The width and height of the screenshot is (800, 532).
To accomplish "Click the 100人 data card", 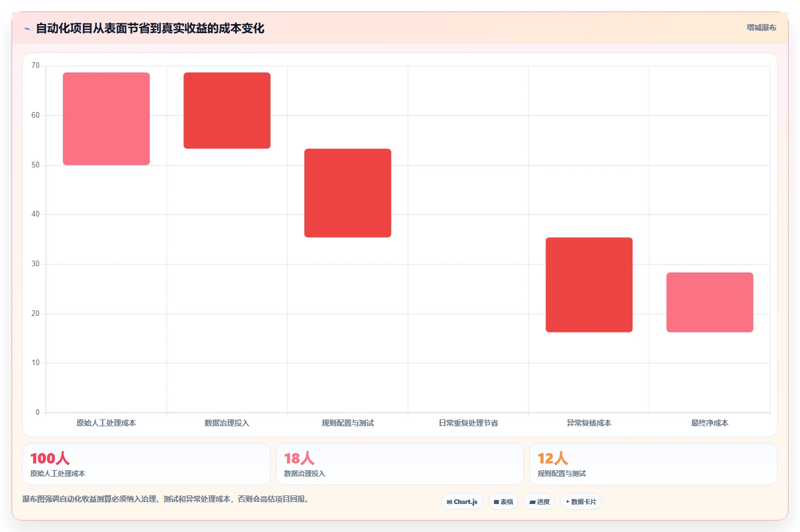I will point(146,464).
